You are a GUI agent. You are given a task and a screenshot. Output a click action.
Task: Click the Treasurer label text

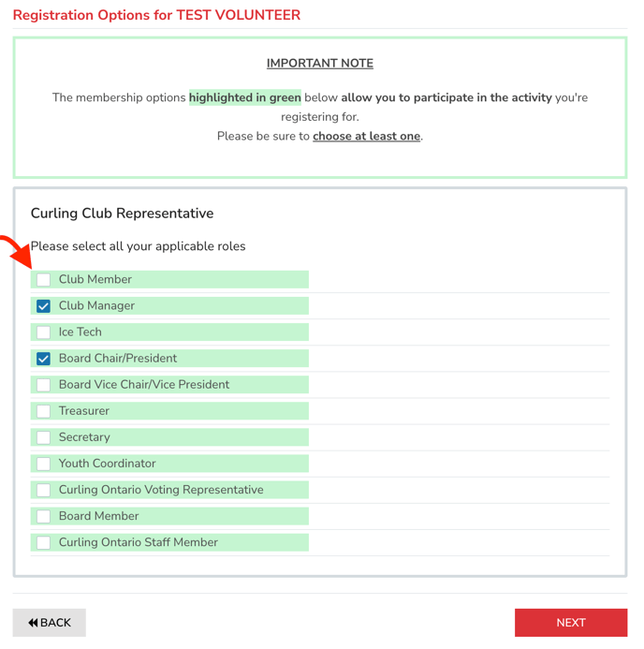point(84,411)
